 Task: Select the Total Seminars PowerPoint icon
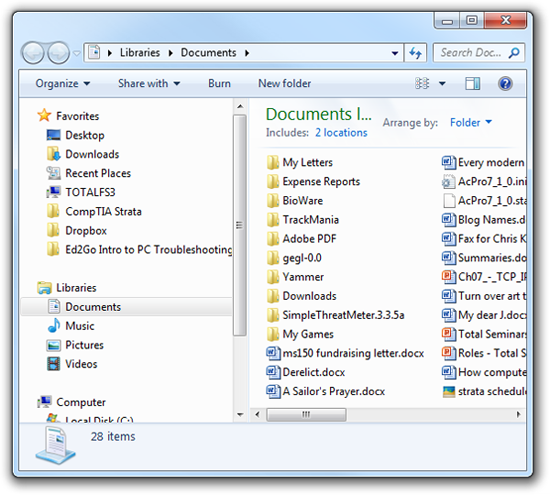449,334
